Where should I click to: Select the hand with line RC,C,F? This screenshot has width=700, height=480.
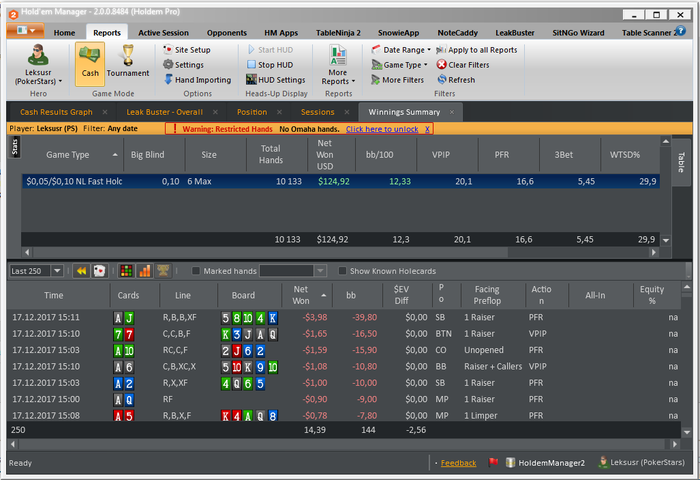tap(344, 350)
